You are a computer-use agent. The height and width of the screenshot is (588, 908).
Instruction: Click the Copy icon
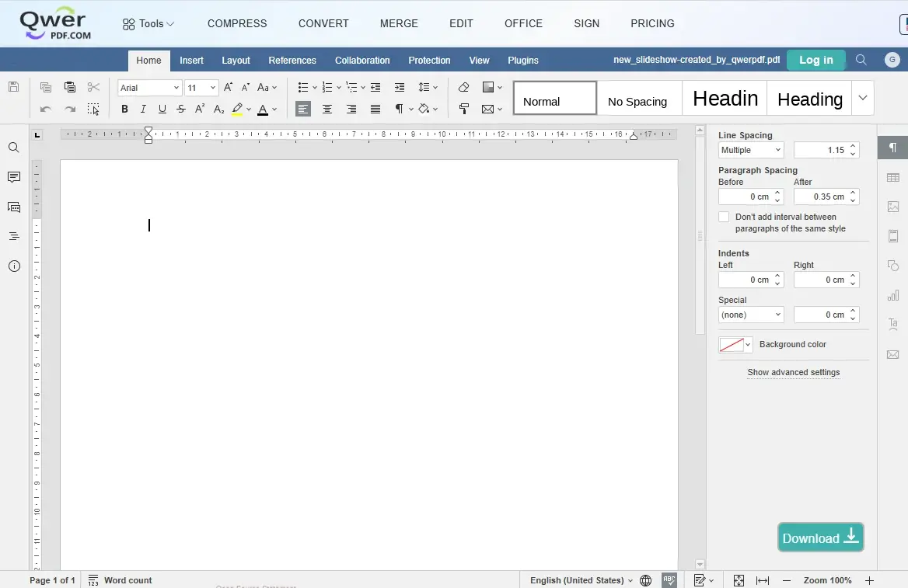(46, 88)
